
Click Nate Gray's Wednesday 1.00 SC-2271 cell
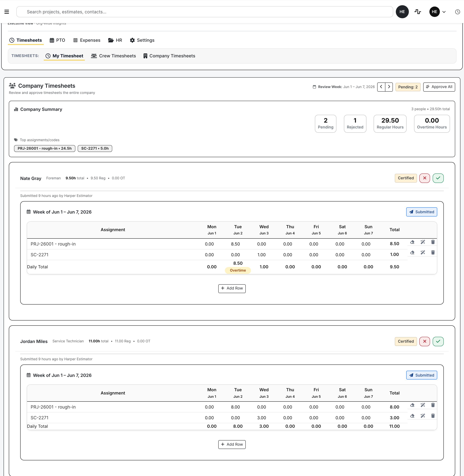click(x=262, y=255)
